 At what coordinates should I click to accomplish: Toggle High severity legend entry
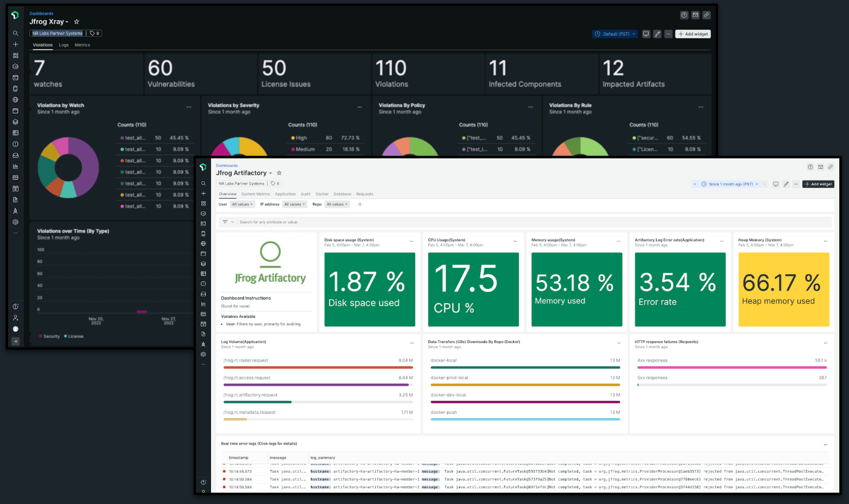point(299,138)
